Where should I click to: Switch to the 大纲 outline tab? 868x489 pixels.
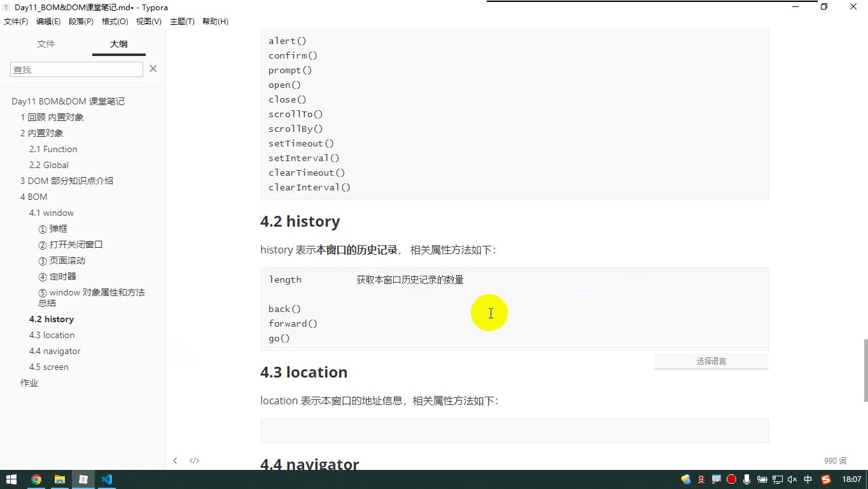pyautogui.click(x=118, y=44)
